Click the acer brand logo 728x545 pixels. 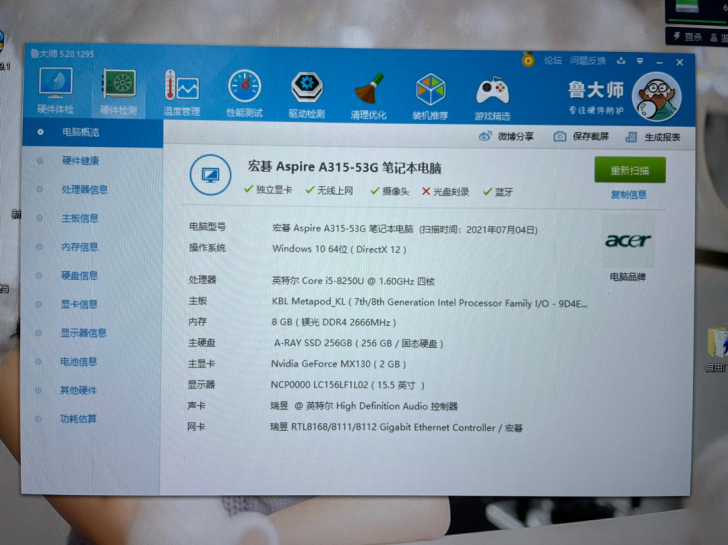(628, 241)
